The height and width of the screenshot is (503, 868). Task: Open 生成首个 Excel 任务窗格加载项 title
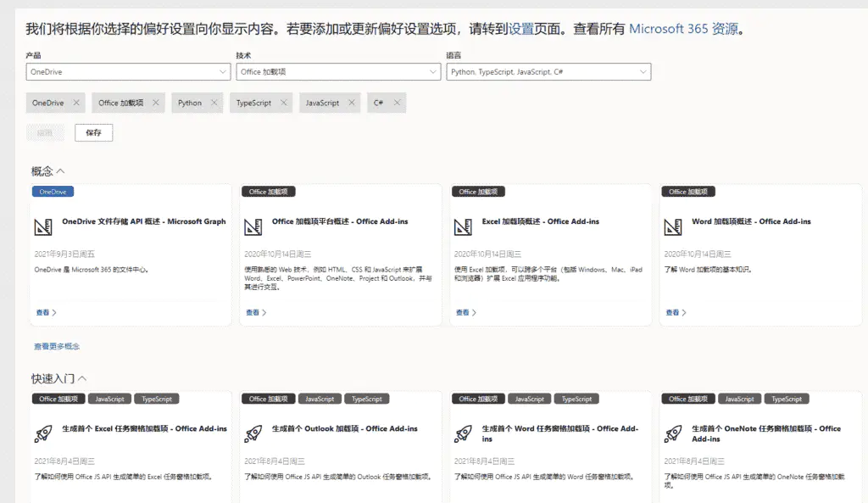pyautogui.click(x=144, y=428)
